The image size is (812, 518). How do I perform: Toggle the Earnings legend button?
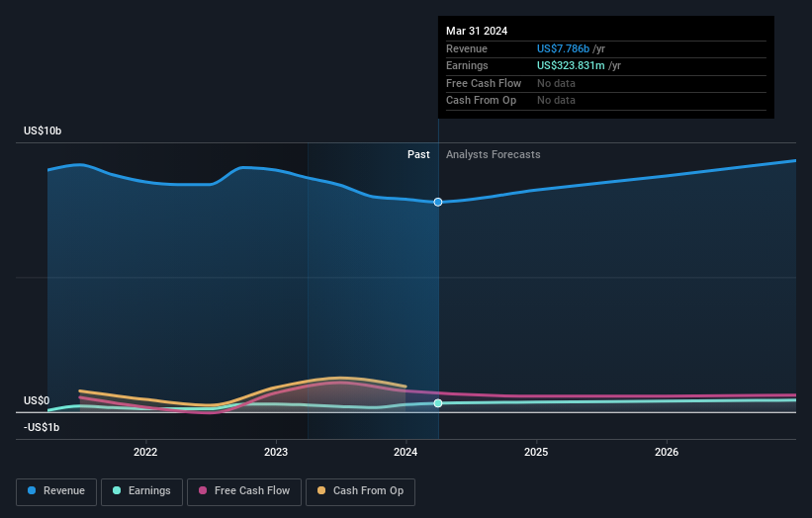141,491
